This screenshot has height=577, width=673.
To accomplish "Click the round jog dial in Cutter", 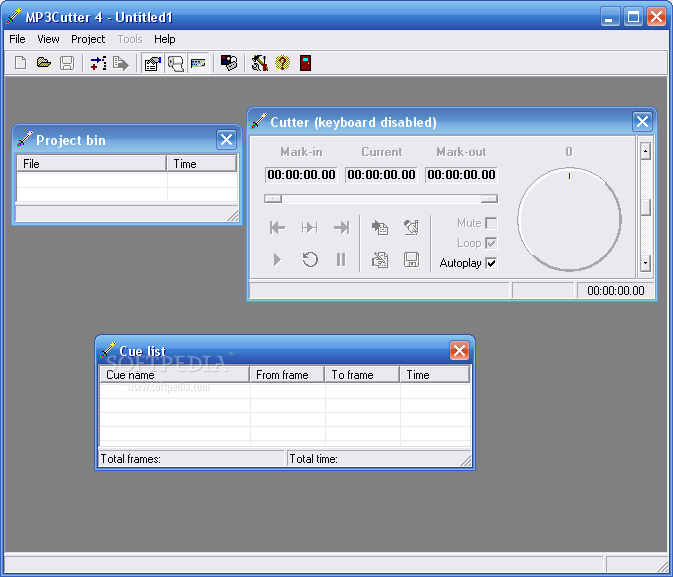I will (x=569, y=219).
